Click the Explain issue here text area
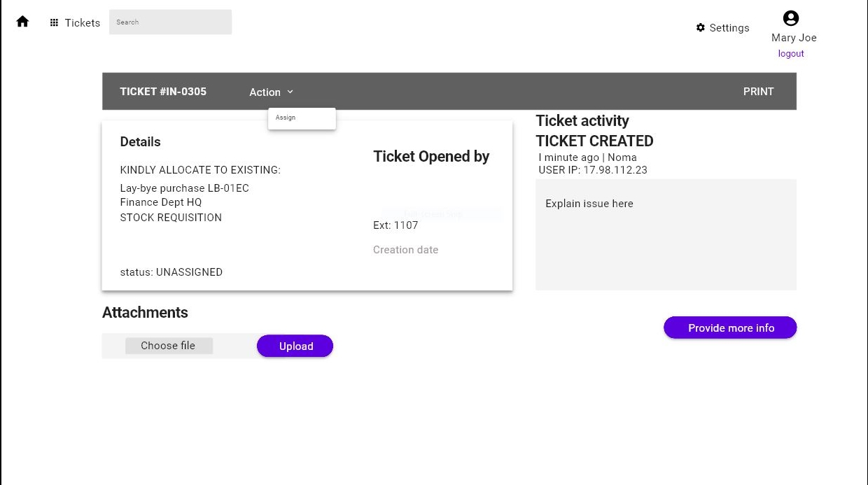This screenshot has width=868, height=485. tap(665, 234)
